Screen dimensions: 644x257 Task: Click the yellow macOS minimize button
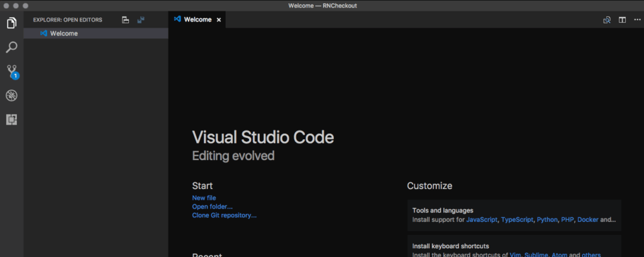pyautogui.click(x=16, y=6)
